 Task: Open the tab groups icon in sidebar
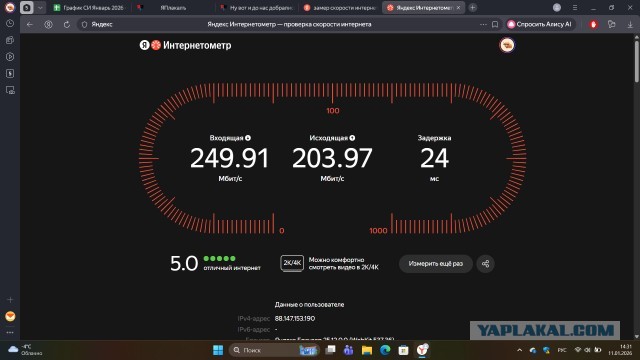(x=10, y=40)
